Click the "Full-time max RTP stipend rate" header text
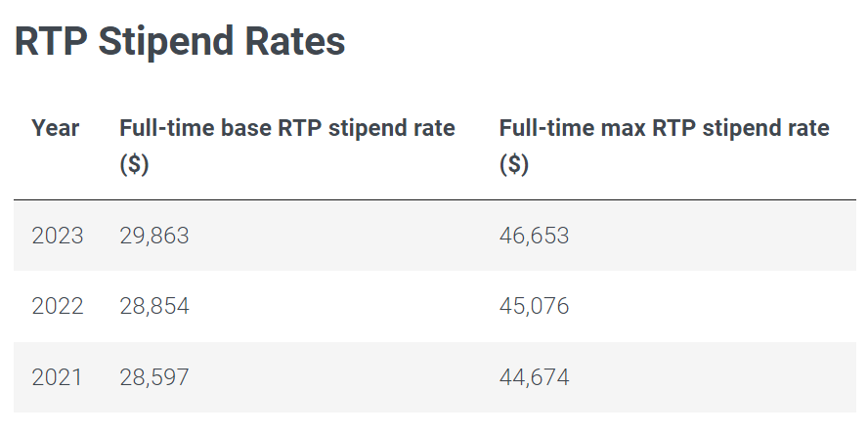This screenshot has height=434, width=868. (664, 128)
